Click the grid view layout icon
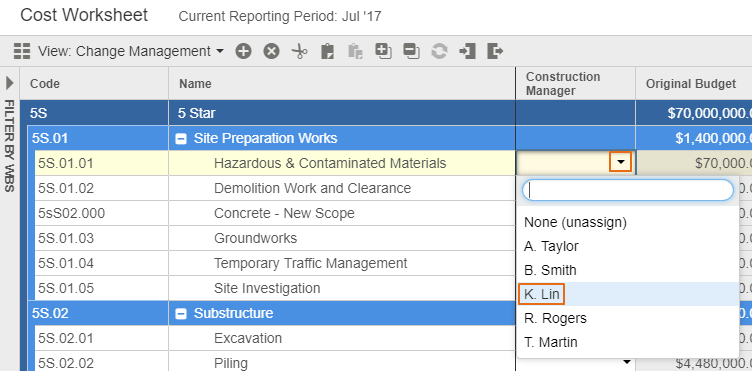The width and height of the screenshot is (752, 371). coord(22,51)
